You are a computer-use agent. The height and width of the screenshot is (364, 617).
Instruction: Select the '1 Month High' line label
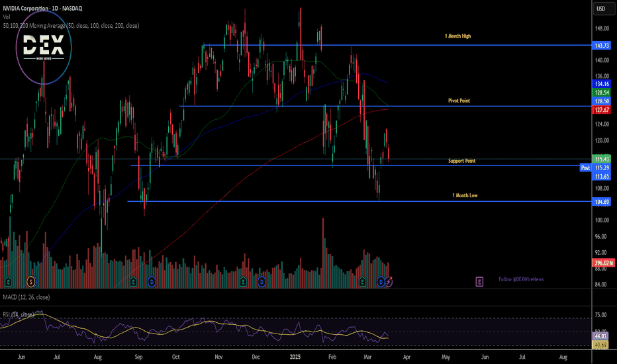pos(457,36)
